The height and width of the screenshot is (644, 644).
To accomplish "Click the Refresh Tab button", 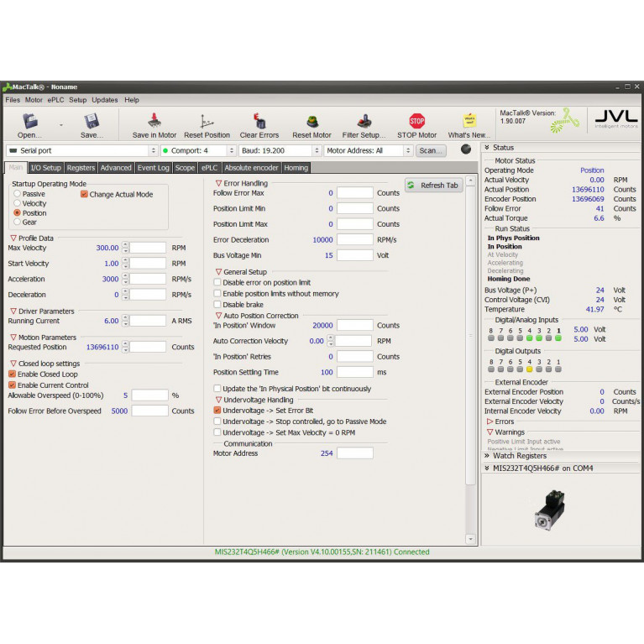I will (434, 186).
